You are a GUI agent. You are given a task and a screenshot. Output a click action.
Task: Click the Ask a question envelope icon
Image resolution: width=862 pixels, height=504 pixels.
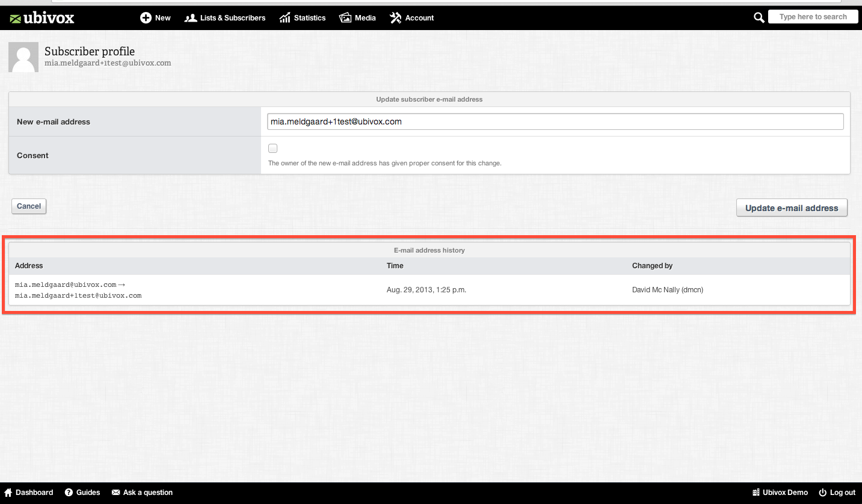[x=116, y=493]
